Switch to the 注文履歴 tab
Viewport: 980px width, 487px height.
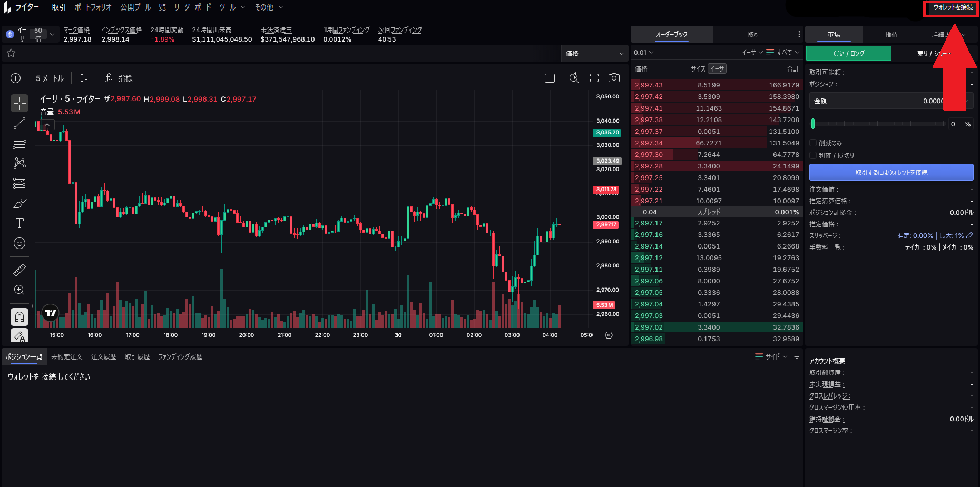pyautogui.click(x=103, y=356)
